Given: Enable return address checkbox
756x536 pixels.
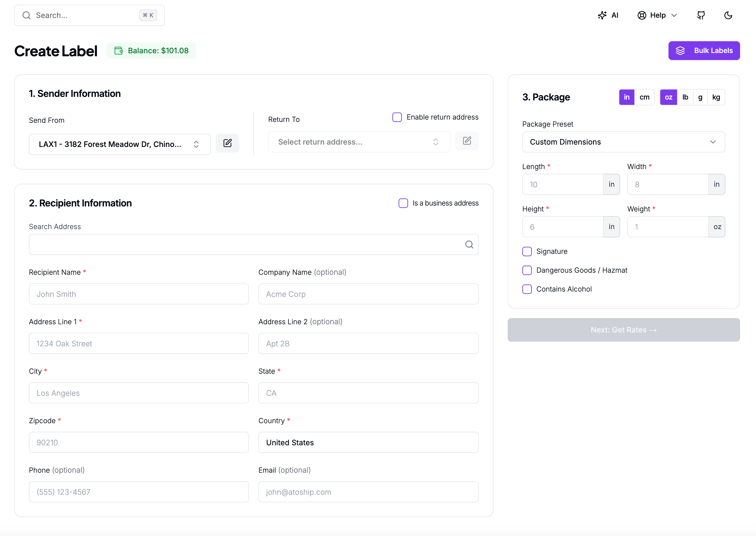Looking at the screenshot, I should tap(397, 117).
